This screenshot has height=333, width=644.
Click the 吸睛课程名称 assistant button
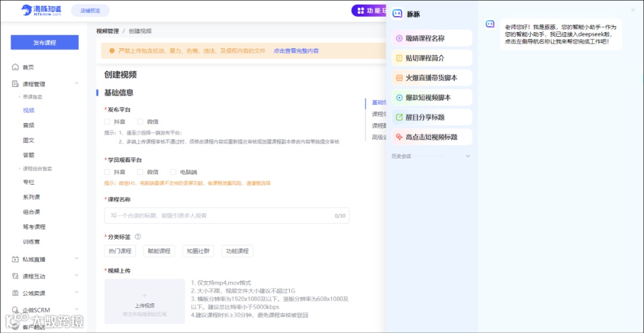coord(432,38)
